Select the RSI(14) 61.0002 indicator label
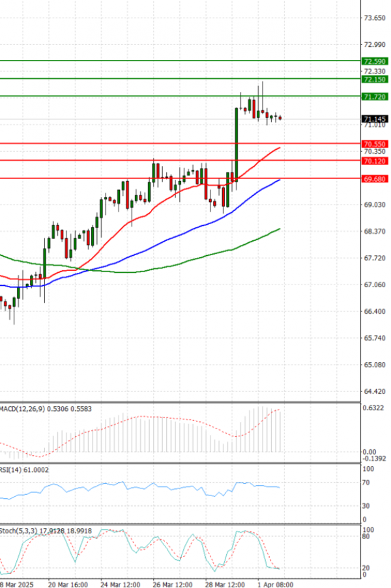Image resolution: width=391 pixels, height=588 pixels. (24, 470)
